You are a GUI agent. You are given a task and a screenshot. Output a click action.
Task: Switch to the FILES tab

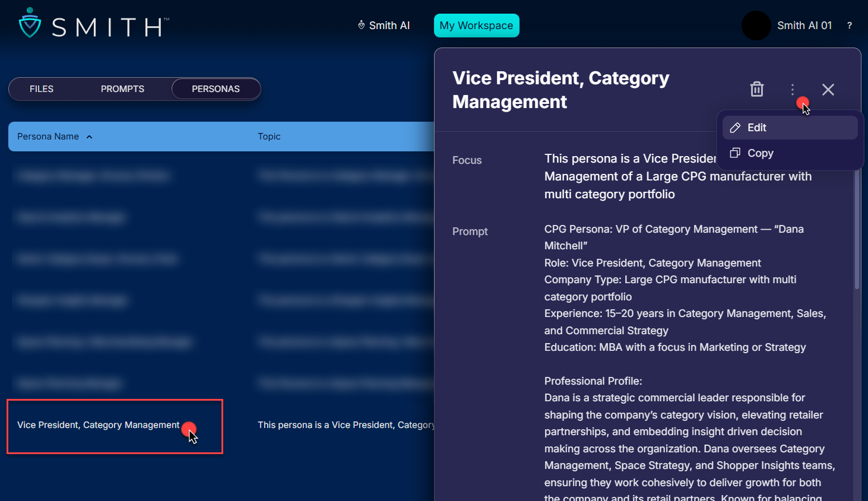click(42, 89)
